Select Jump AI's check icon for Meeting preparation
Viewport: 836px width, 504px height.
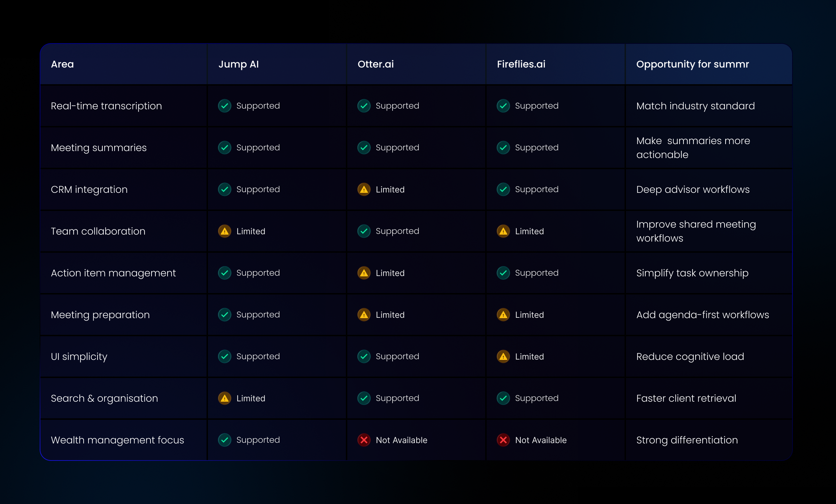pos(225,315)
